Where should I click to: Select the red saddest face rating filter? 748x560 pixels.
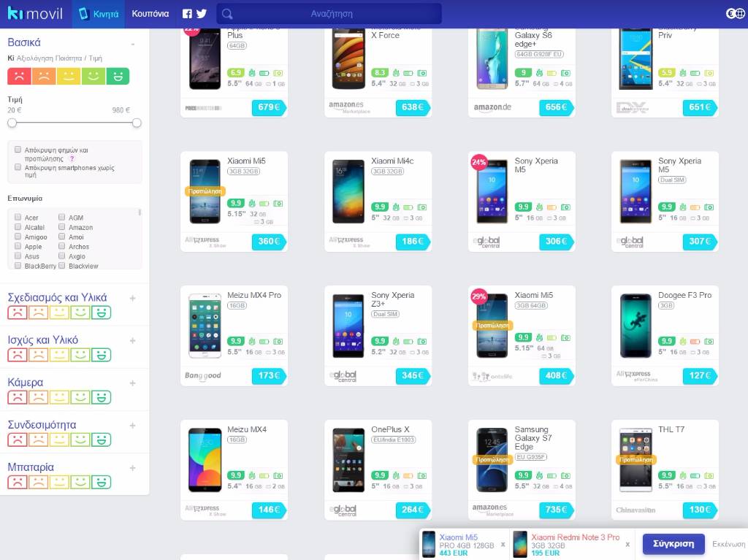point(19,77)
